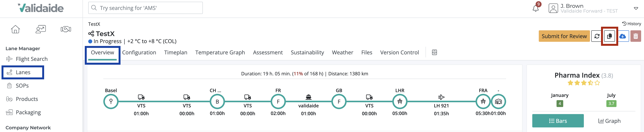Click the Basel origin pin node

(111, 101)
